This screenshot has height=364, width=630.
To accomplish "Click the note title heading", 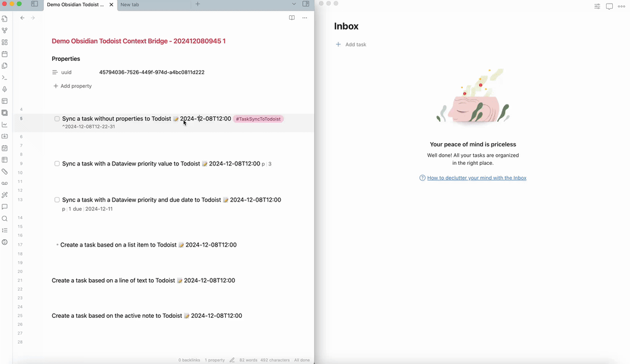I will coord(138,41).
